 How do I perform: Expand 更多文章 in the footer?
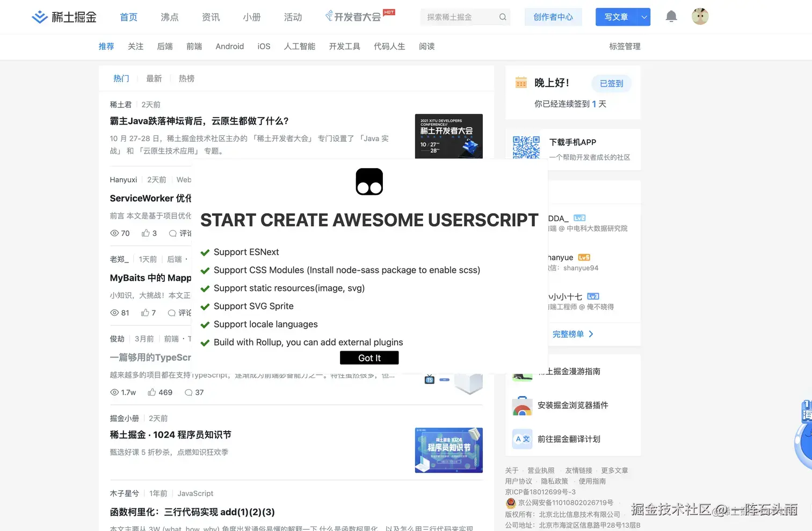pos(615,470)
